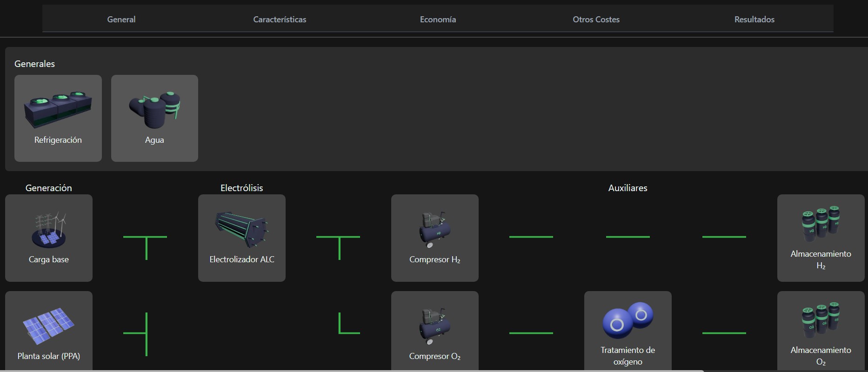
Task: Click the Electrolizador ALC label text
Action: coord(242,259)
